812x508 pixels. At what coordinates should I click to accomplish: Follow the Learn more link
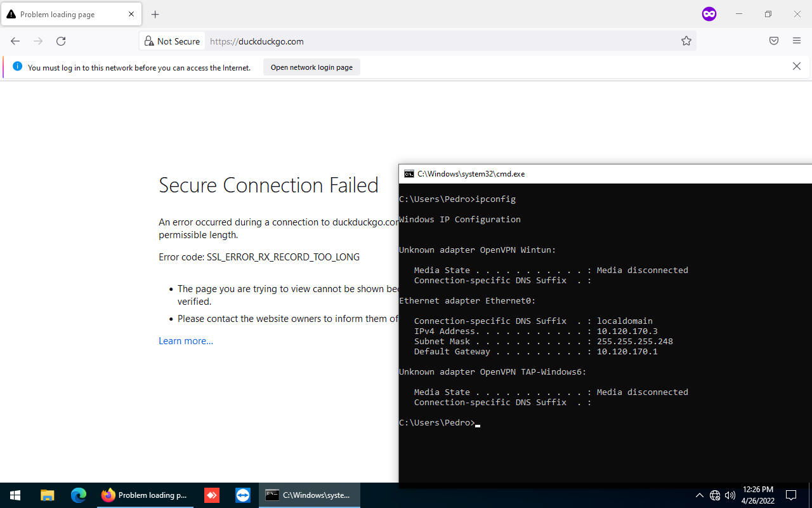click(185, 341)
